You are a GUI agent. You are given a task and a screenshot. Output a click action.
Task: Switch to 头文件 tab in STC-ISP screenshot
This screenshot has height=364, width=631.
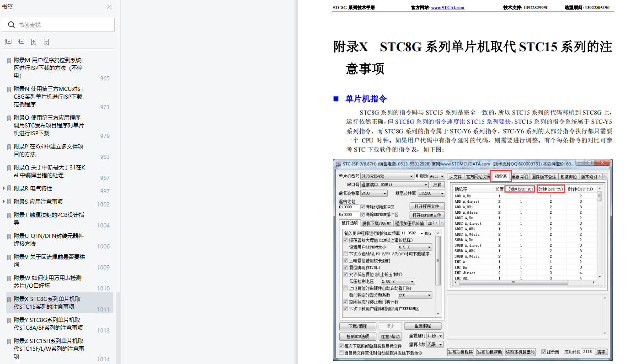pos(455,177)
